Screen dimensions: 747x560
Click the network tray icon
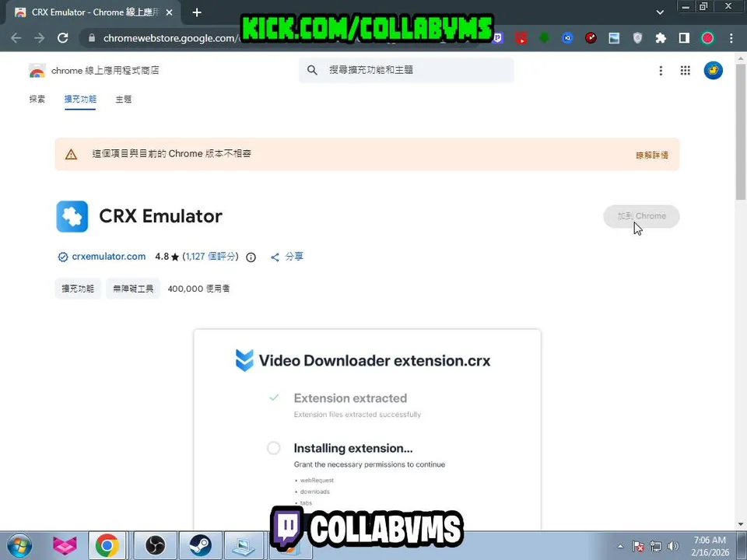click(655, 546)
